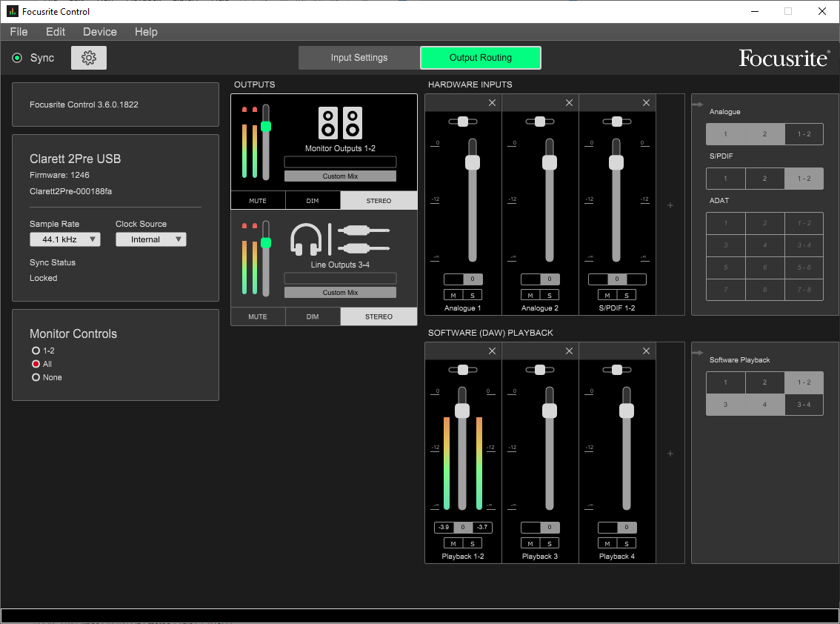Image resolution: width=840 pixels, height=624 pixels.
Task: Add a hardware input channel with plus
Action: (x=670, y=205)
